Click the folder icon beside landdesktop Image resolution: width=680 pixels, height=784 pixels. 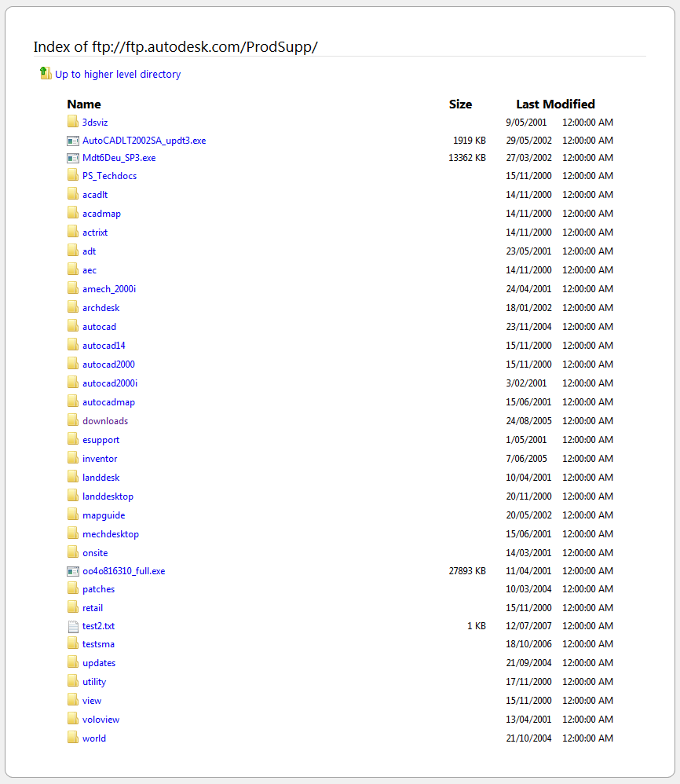[x=73, y=496]
